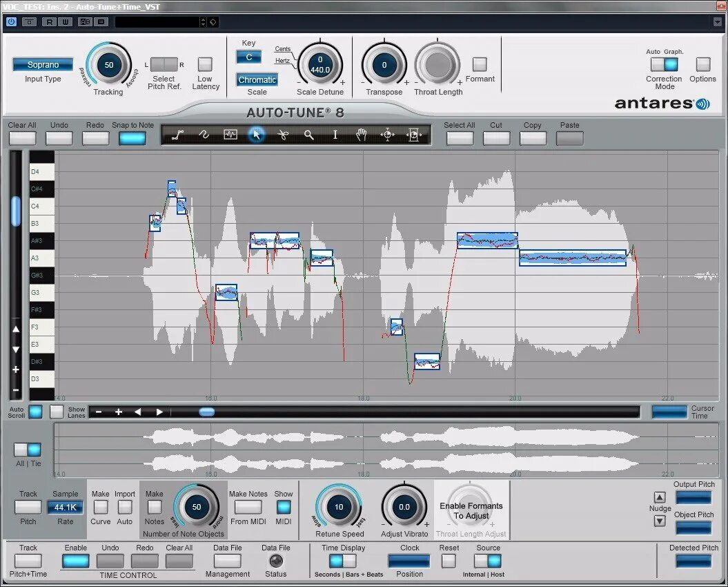728x587 pixels.
Task: Toggle the Formant button
Action: coord(480,64)
